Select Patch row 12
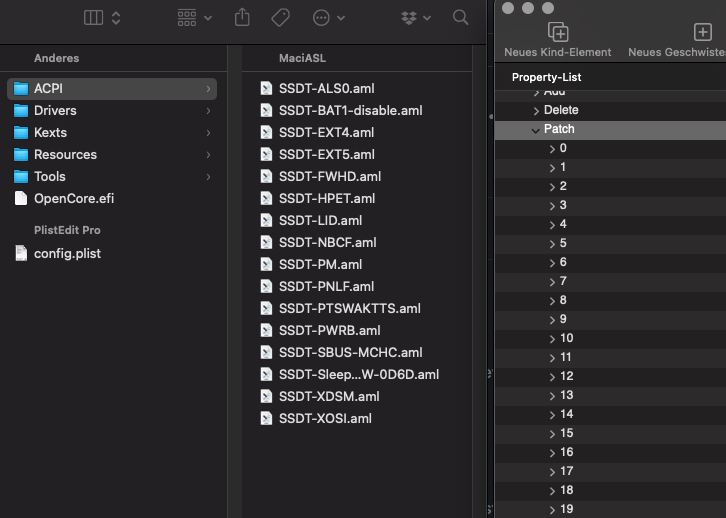 point(610,376)
